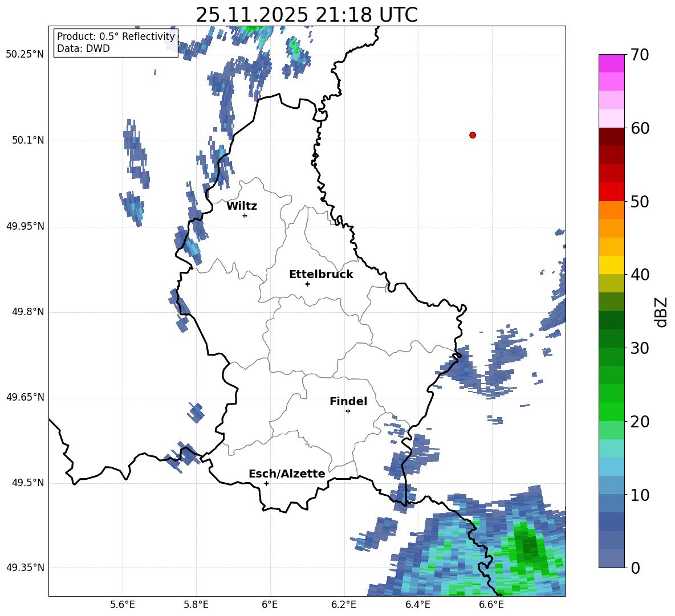Click the 6°E longitude tick label
Viewport: 675px width, 616px height.
(270, 605)
